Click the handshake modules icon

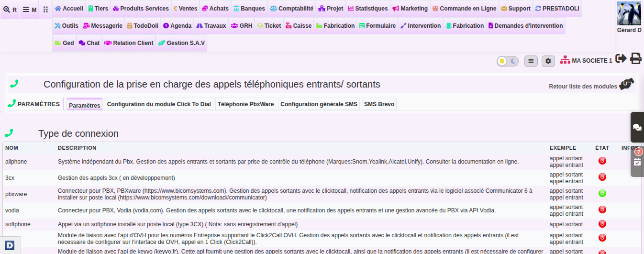tap(626, 84)
